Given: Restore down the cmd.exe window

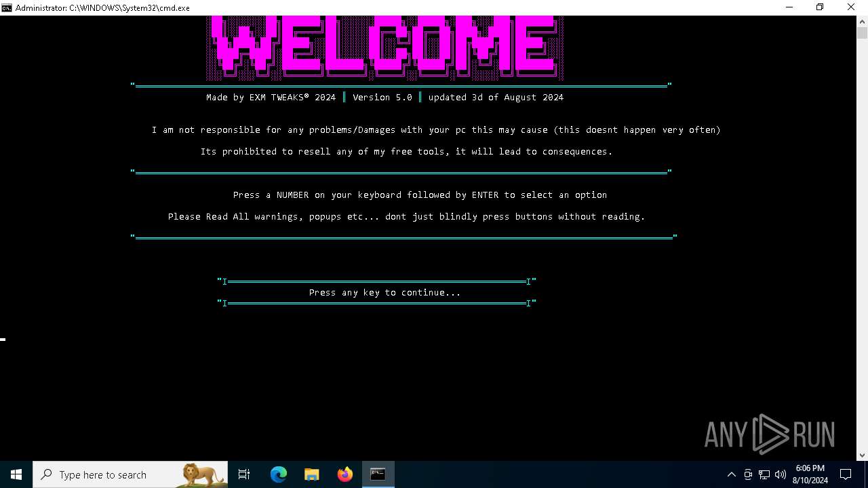Looking at the screenshot, I should (x=820, y=7).
